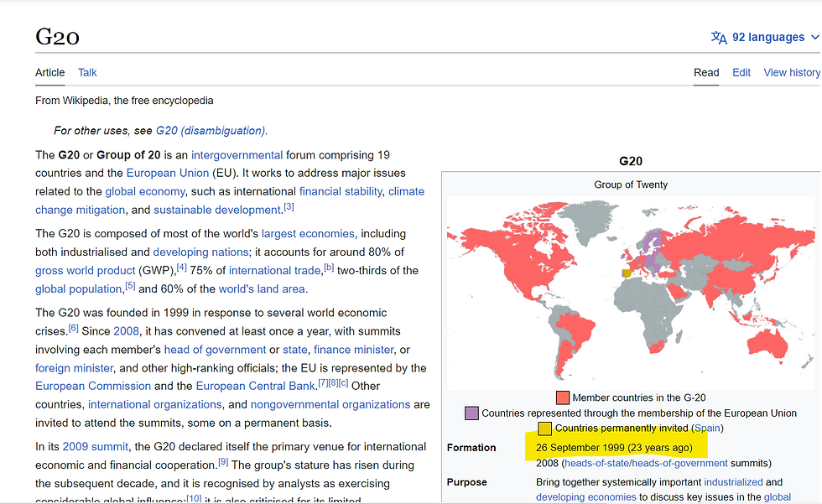Viewport: 822px width, 504px height.
Task: Open the climate change mitigation link
Action: tap(230, 200)
